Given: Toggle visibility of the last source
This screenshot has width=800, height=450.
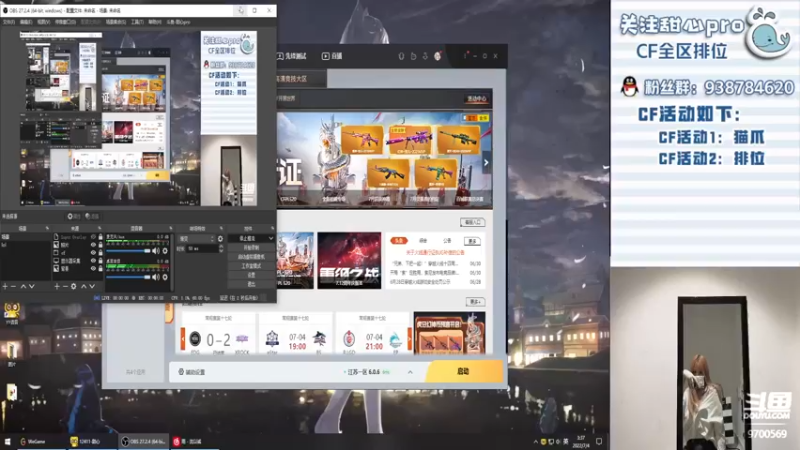Looking at the screenshot, I should (x=93, y=268).
